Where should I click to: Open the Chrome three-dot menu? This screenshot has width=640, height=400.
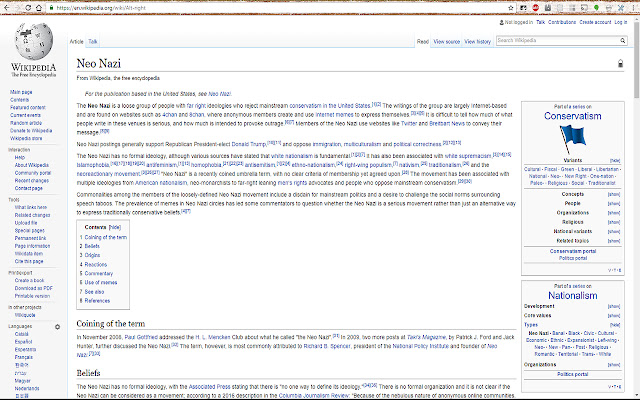coord(633,8)
